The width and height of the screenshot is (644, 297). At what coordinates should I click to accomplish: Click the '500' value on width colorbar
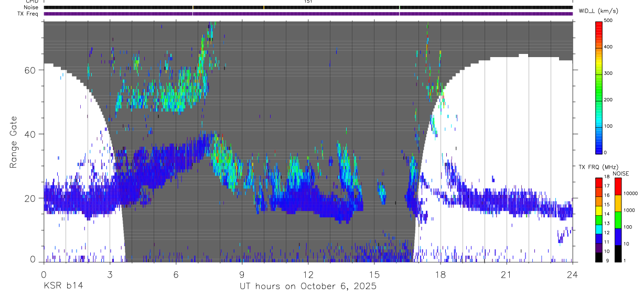pos(608,20)
